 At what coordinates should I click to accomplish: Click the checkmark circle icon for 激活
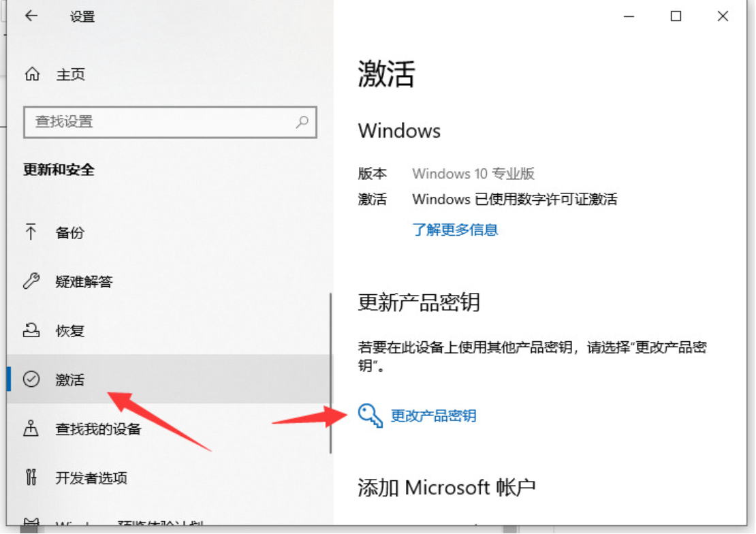tap(31, 379)
